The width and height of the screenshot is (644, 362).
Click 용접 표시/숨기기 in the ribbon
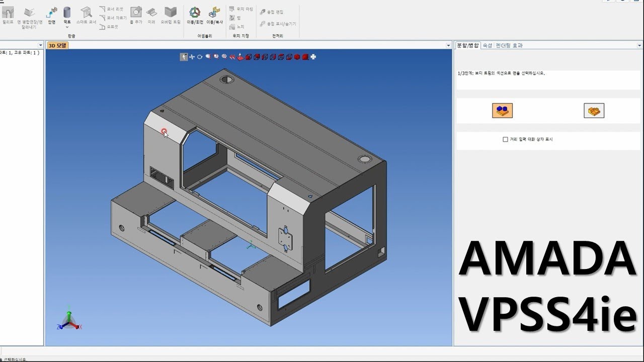[278, 24]
